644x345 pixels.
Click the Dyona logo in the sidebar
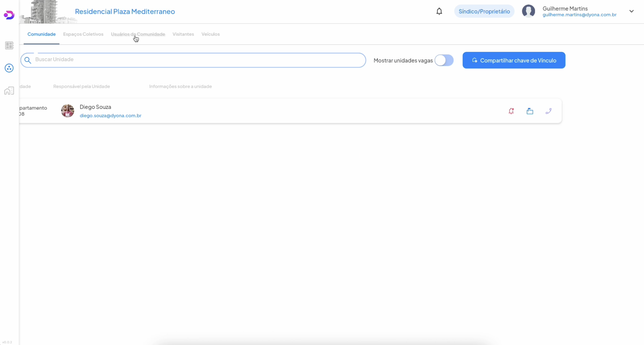pos(9,15)
